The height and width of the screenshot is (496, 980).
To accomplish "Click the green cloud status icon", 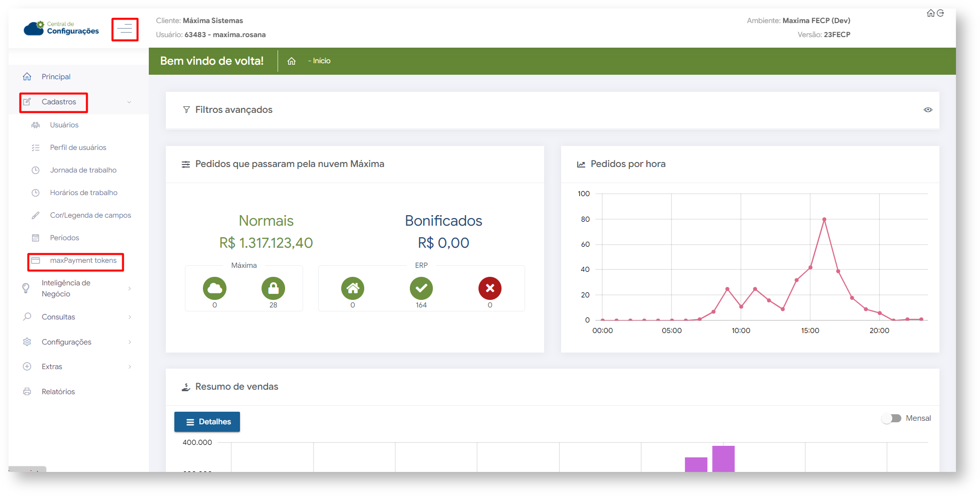I will click(x=214, y=288).
